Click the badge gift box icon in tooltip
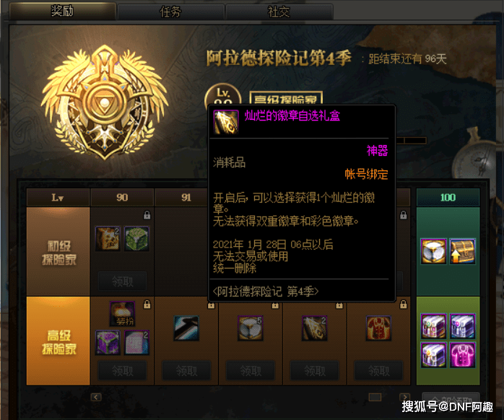The image size is (504, 420). 226,122
